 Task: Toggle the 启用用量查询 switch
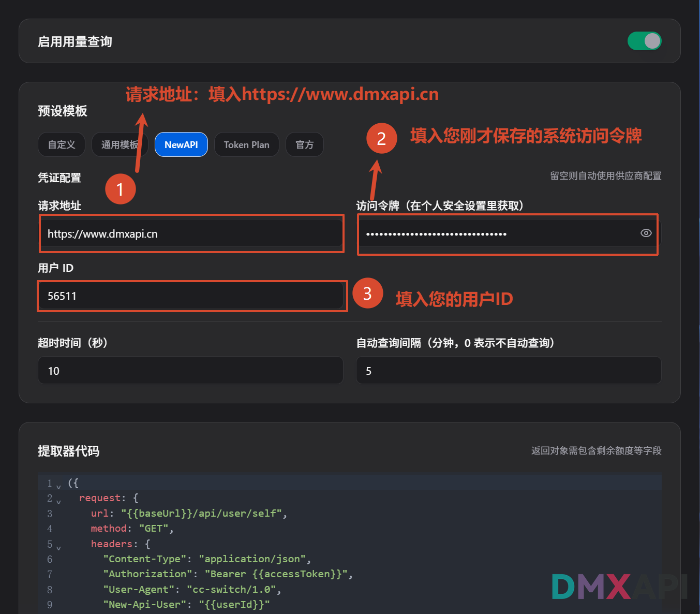click(x=644, y=41)
